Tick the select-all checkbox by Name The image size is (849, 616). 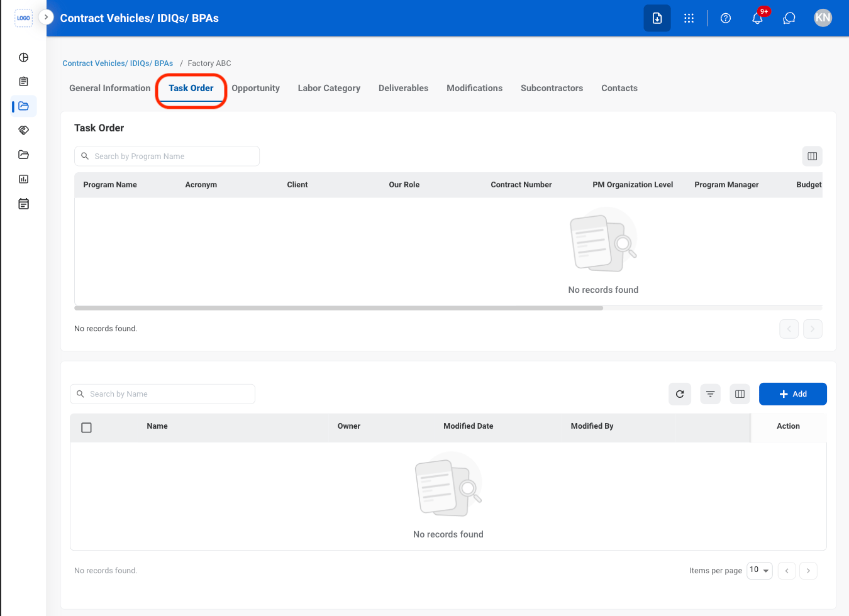[x=87, y=427]
